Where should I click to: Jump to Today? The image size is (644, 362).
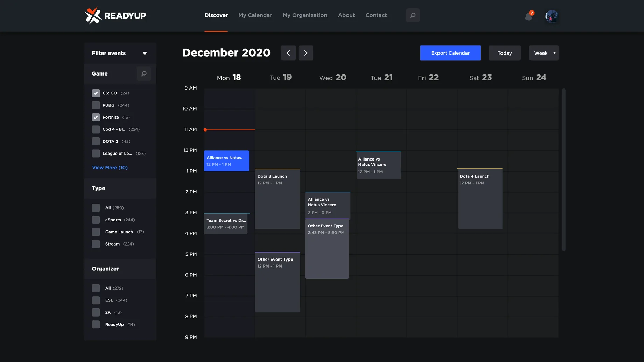pyautogui.click(x=505, y=53)
